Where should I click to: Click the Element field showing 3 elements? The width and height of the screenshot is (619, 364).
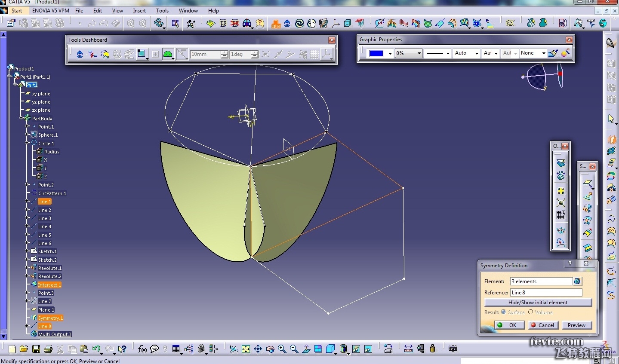pos(541,281)
